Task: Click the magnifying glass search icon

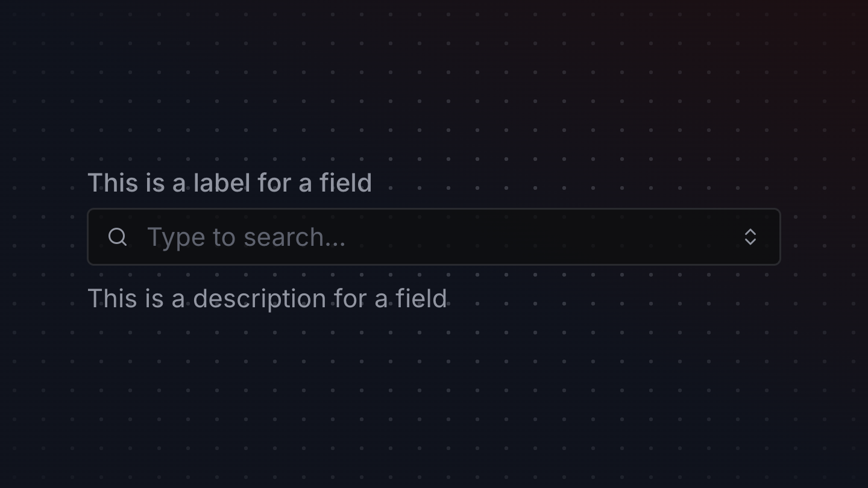Action: (118, 237)
